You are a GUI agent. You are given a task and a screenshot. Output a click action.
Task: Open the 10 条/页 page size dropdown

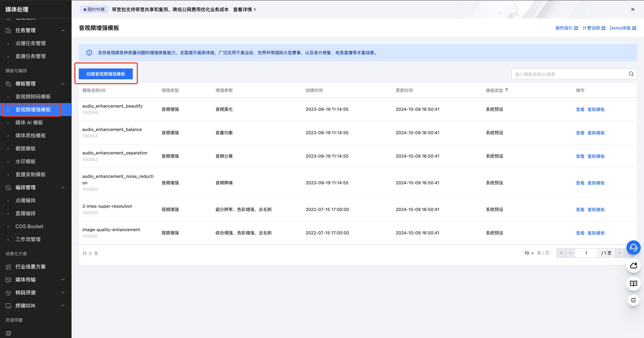[529, 253]
